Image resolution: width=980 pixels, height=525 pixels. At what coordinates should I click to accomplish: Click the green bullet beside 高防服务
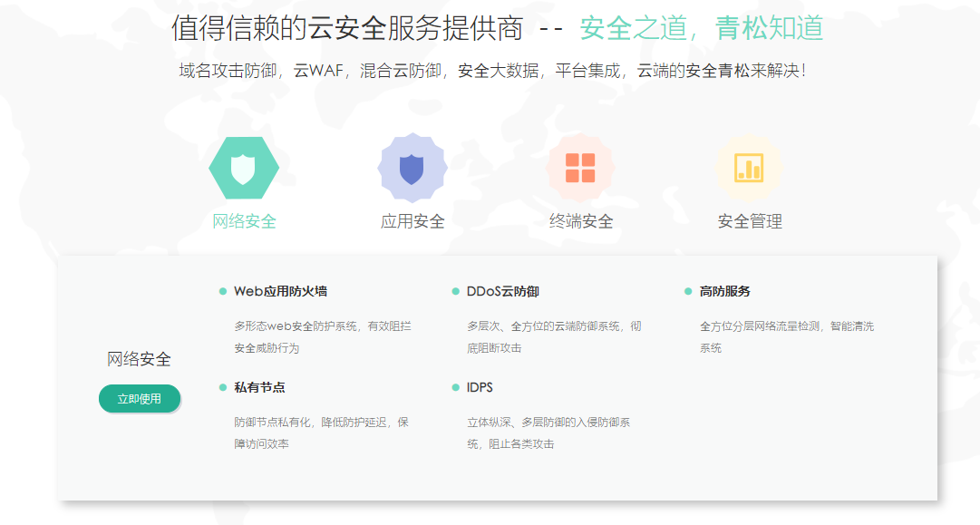(688, 291)
